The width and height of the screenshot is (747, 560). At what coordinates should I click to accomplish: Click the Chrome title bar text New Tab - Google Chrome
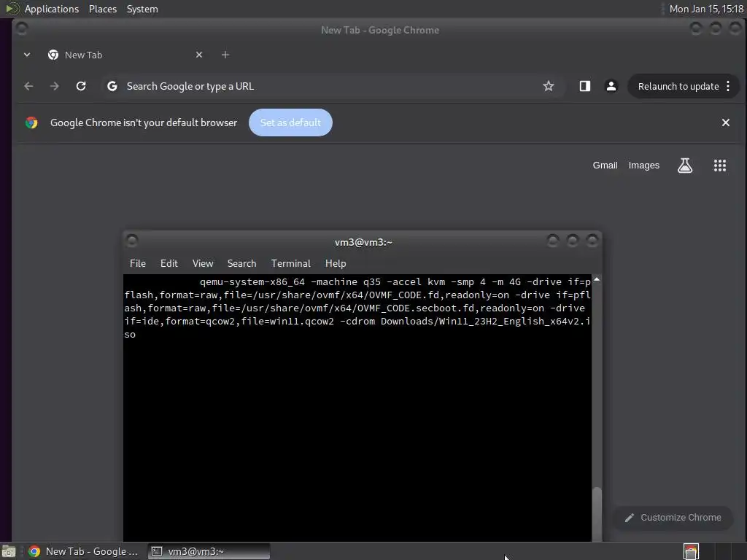(380, 30)
